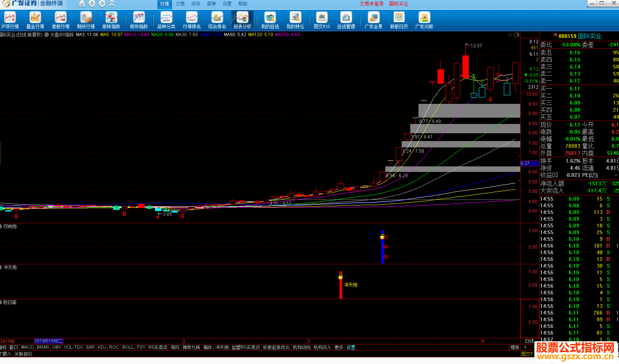Click 交易未登录 login status link

372,4
